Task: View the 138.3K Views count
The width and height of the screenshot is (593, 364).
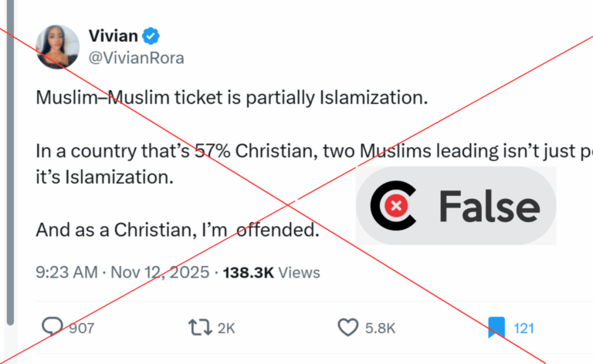Action: (271, 273)
